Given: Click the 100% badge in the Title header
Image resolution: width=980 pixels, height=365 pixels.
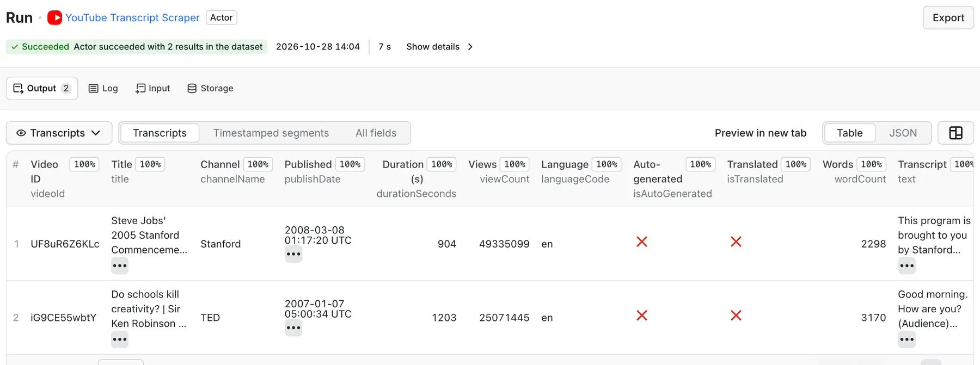Looking at the screenshot, I should [150, 164].
